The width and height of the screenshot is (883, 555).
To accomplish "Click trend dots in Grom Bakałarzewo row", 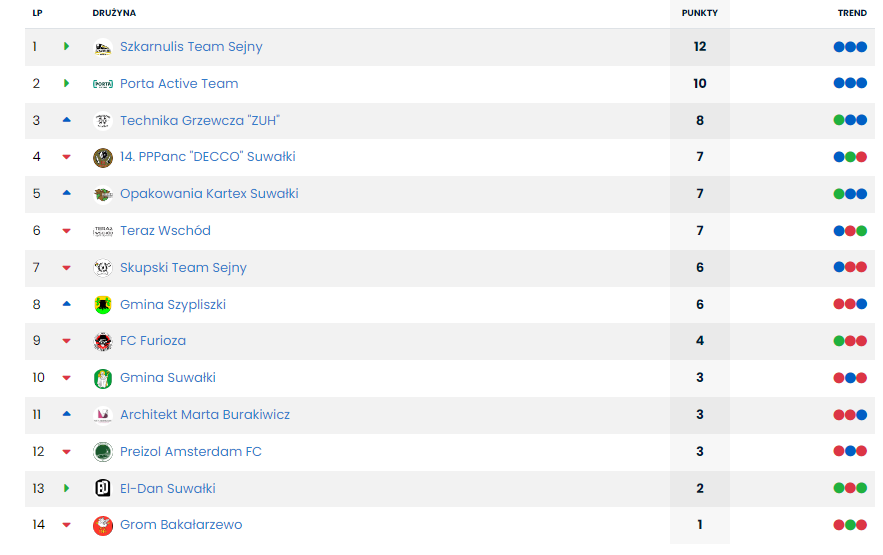I will point(850,525).
